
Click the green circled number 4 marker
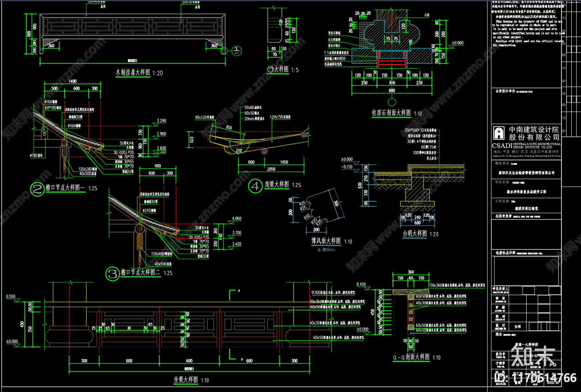(255, 186)
